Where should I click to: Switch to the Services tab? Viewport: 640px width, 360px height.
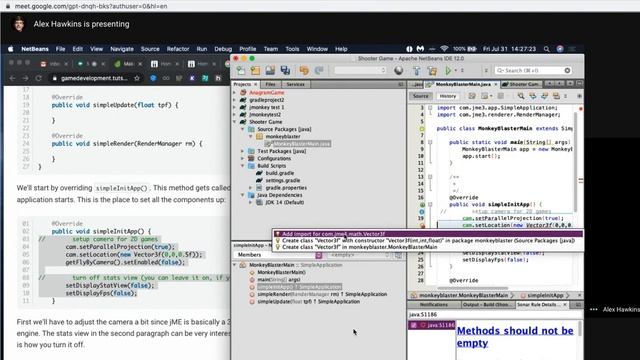(x=295, y=84)
